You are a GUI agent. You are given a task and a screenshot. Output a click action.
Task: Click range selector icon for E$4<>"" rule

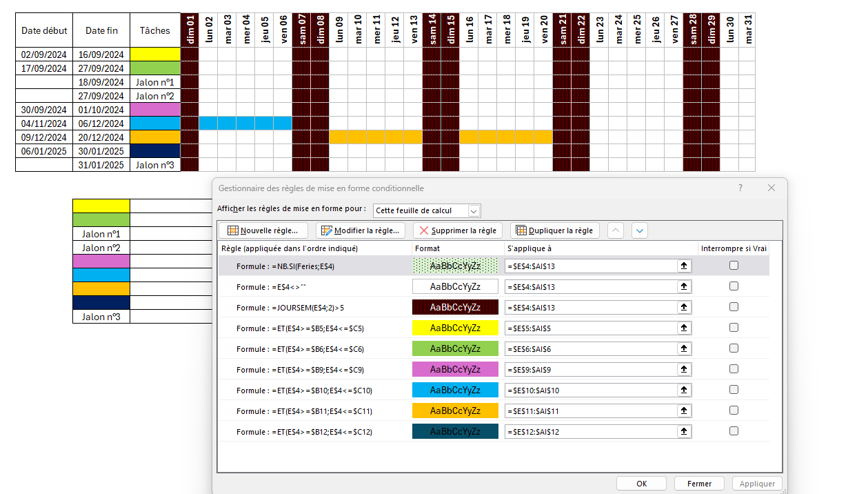[x=684, y=286]
